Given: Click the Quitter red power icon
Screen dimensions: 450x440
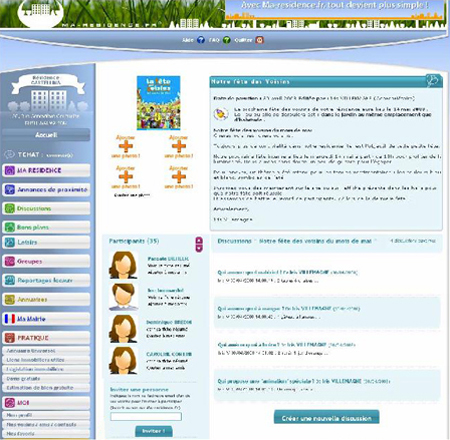Looking at the screenshot, I should tap(259, 40).
